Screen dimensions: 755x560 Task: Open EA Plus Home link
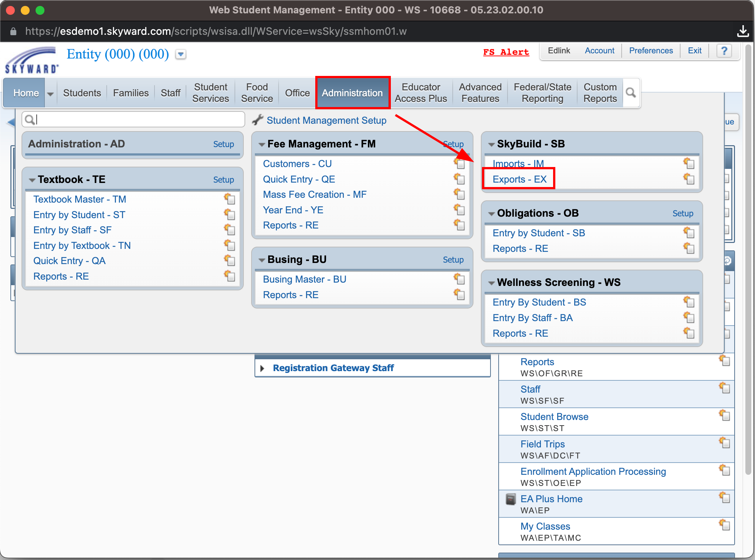pos(551,499)
